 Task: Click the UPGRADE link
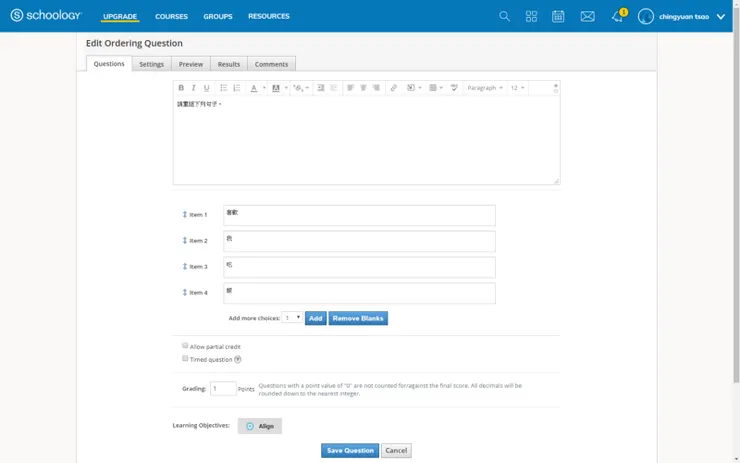point(120,17)
